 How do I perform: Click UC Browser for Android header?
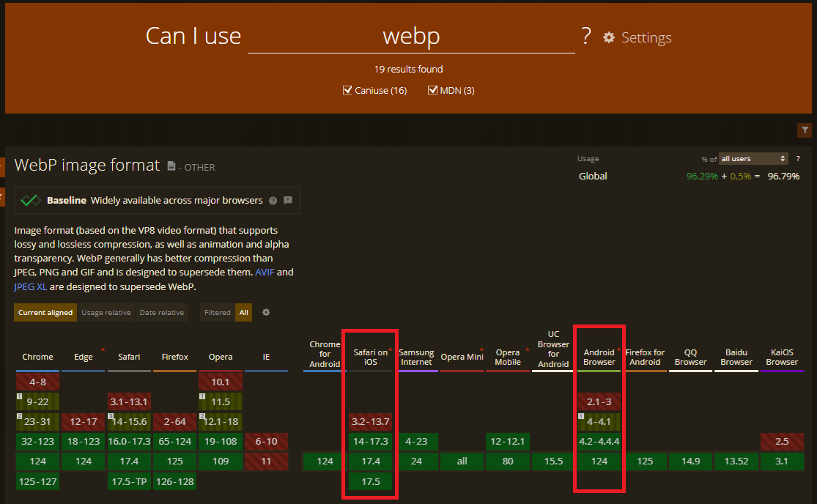click(553, 349)
